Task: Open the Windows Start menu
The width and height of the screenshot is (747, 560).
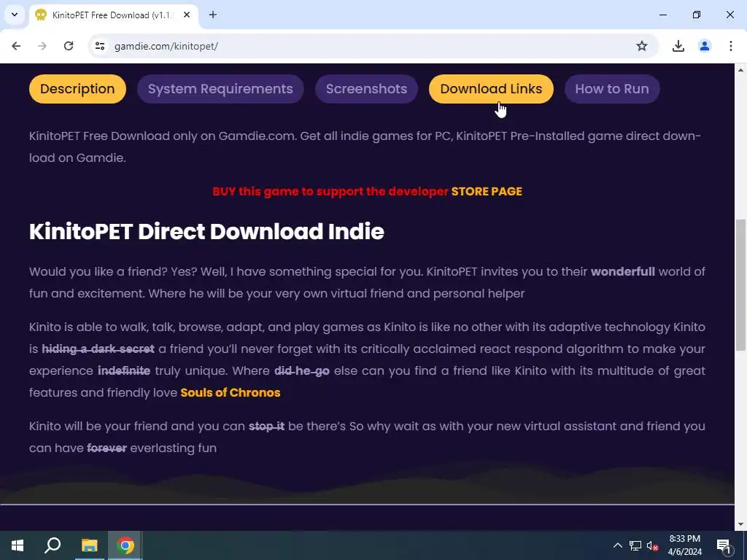Action: click(x=18, y=545)
